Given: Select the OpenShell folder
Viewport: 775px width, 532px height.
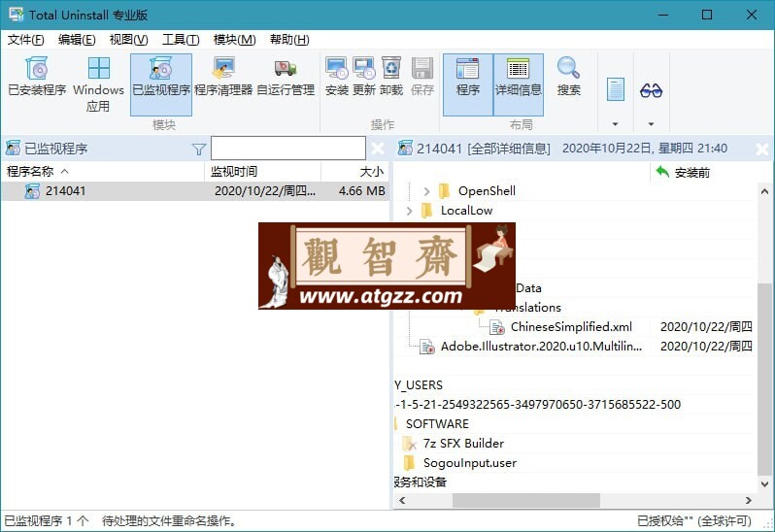Looking at the screenshot, I should pos(487,190).
